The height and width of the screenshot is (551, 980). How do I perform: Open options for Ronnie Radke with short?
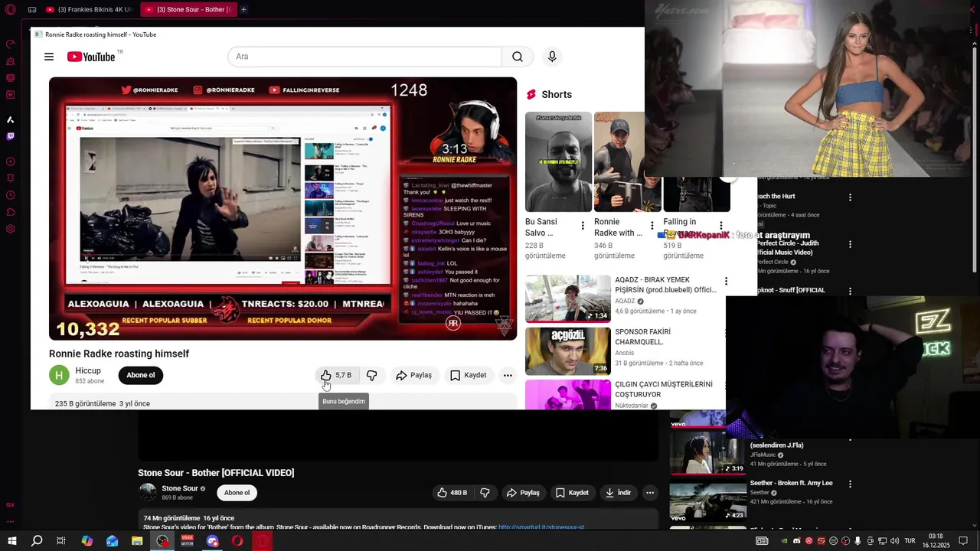point(652,226)
